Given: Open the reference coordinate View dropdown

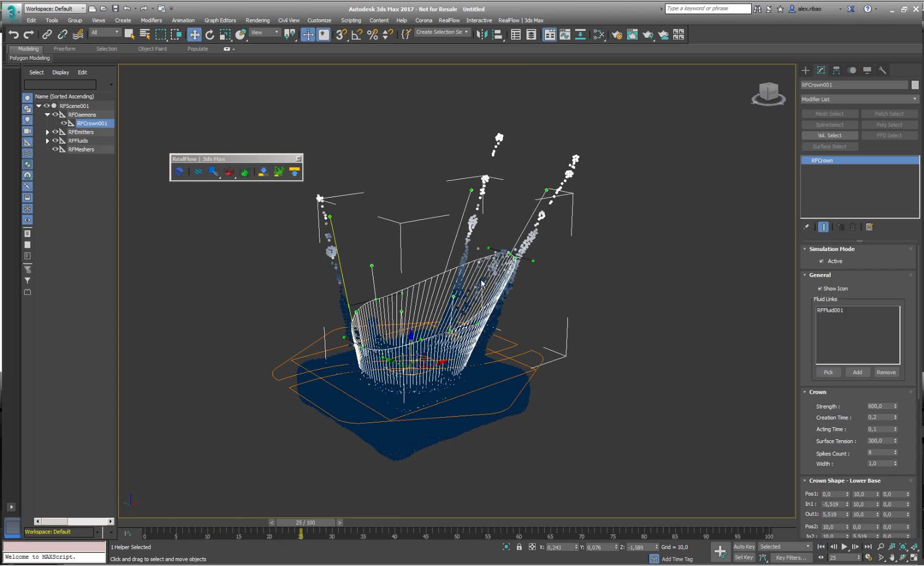Looking at the screenshot, I should click(x=265, y=32).
